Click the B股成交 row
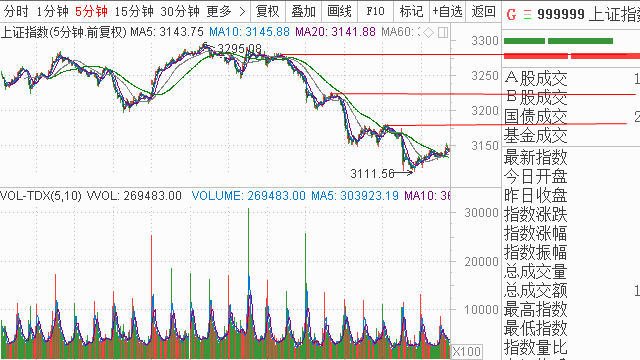640x360 pixels. point(571,97)
